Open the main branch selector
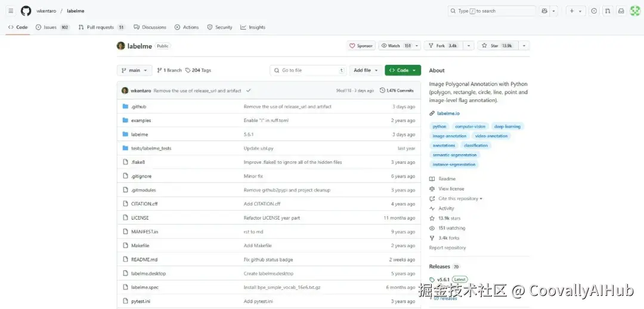 tap(134, 70)
